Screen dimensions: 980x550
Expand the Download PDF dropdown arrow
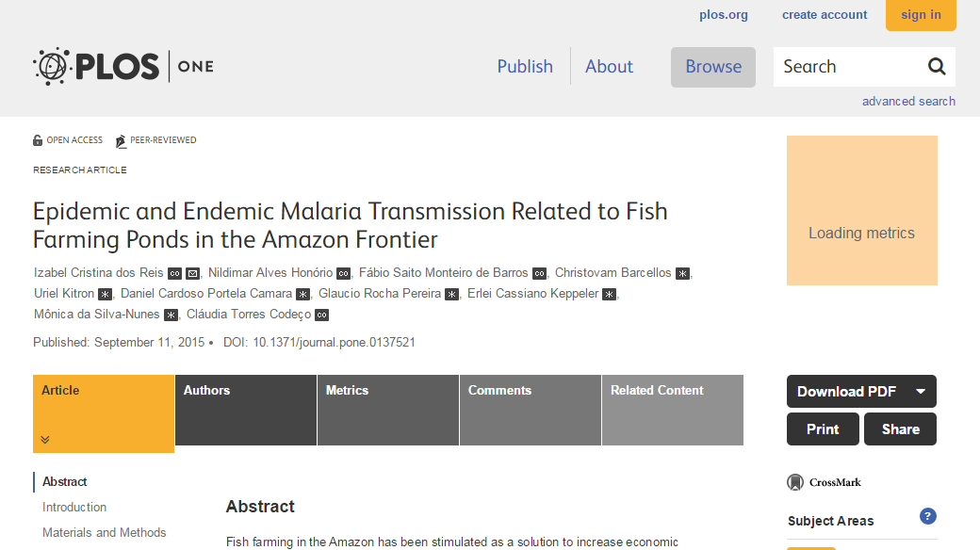coord(921,392)
